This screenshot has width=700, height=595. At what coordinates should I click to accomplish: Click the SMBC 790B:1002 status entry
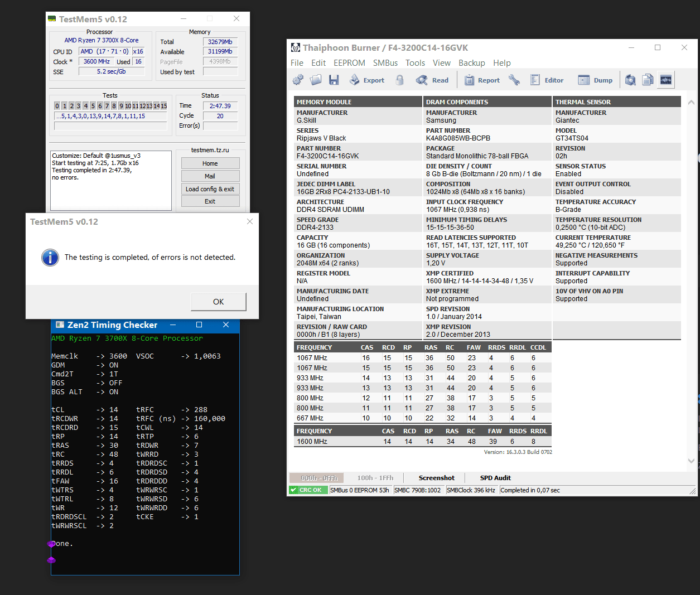click(x=418, y=490)
